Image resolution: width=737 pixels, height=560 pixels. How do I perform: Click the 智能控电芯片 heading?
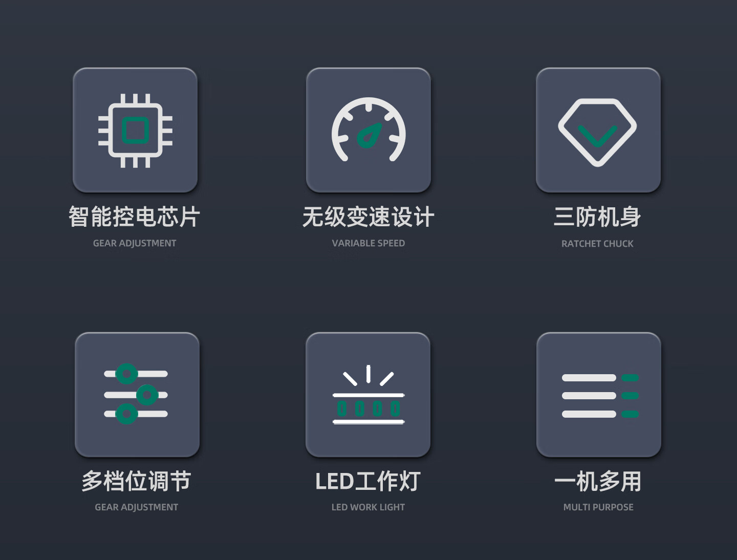[134, 217]
